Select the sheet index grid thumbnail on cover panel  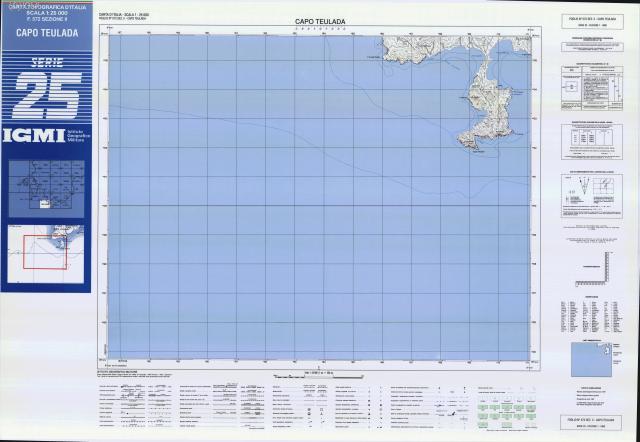coord(47,189)
